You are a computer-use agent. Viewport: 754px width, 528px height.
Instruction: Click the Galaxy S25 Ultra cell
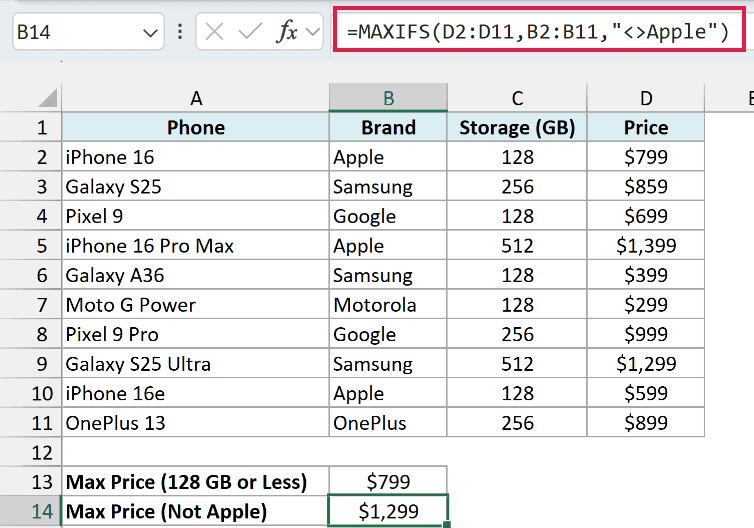[196, 364]
